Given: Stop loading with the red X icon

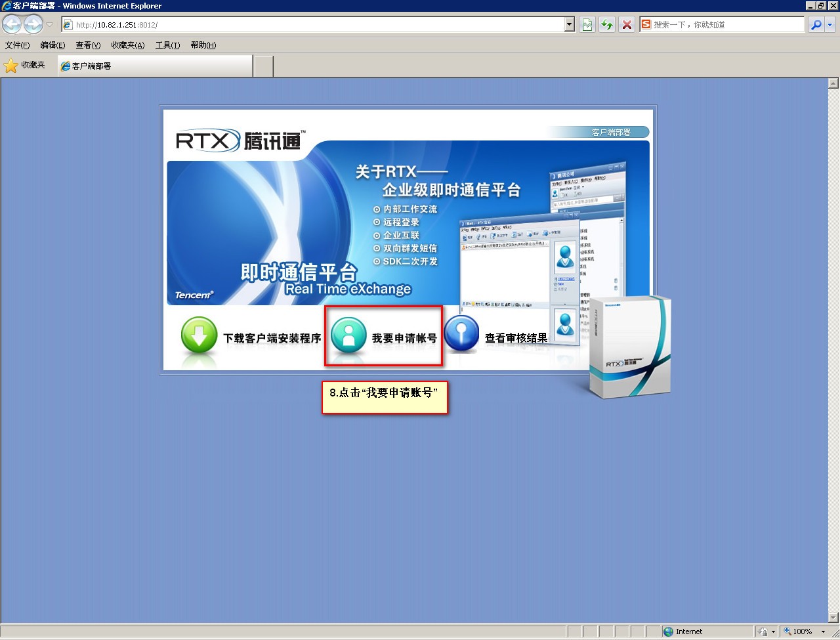Looking at the screenshot, I should click(x=627, y=25).
